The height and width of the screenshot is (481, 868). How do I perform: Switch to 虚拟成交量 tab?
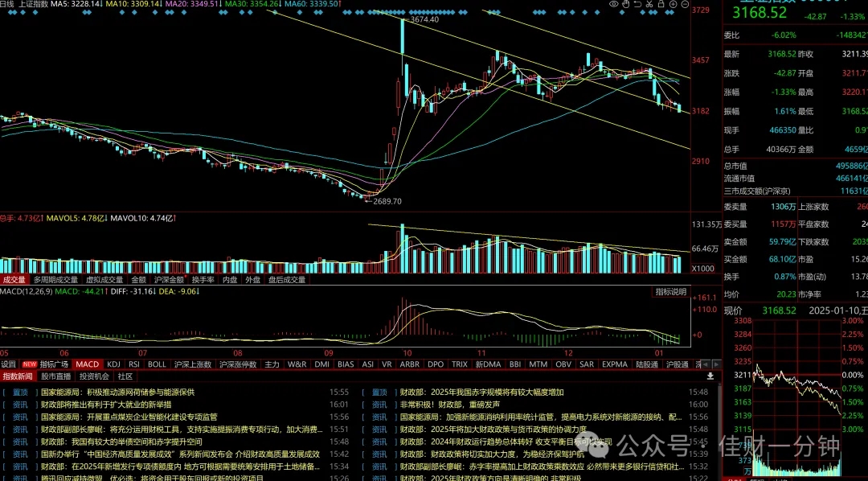pyautogui.click(x=104, y=280)
